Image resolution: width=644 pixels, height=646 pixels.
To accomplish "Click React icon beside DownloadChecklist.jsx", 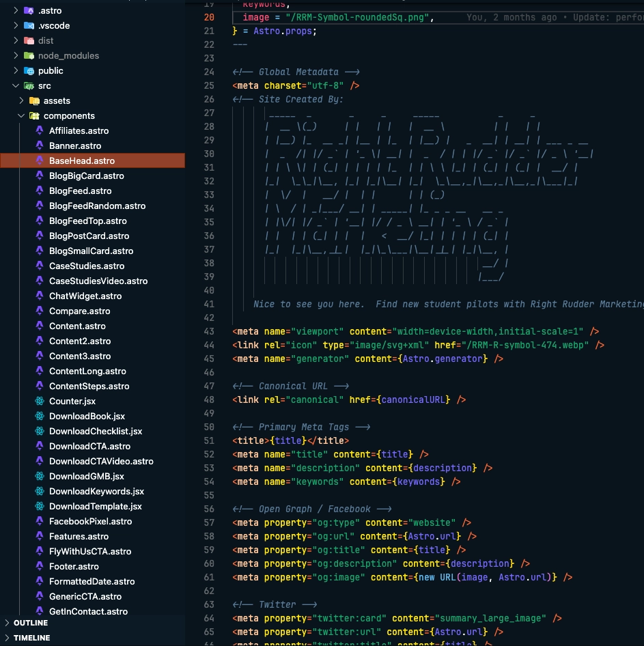I will point(40,431).
